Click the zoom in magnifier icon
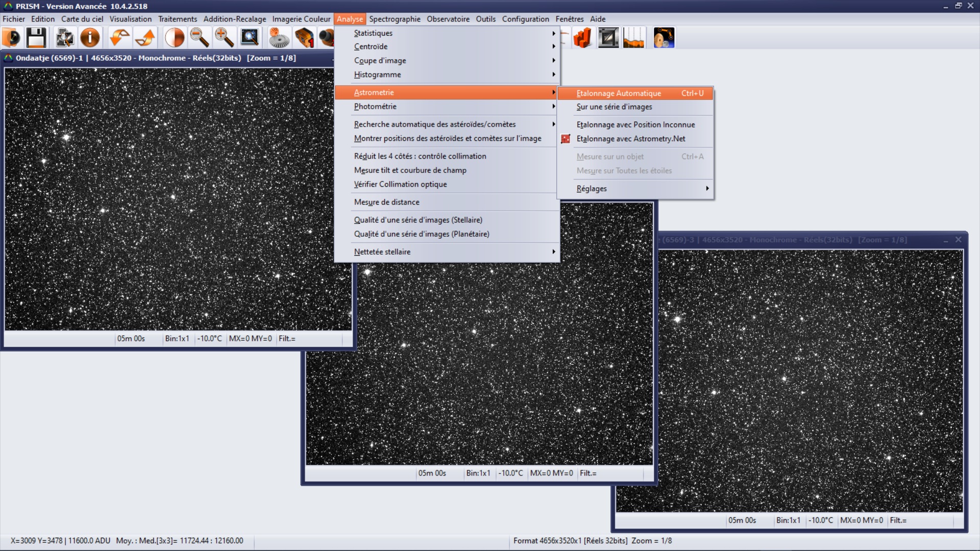This screenshot has height=551, width=980. (x=224, y=38)
